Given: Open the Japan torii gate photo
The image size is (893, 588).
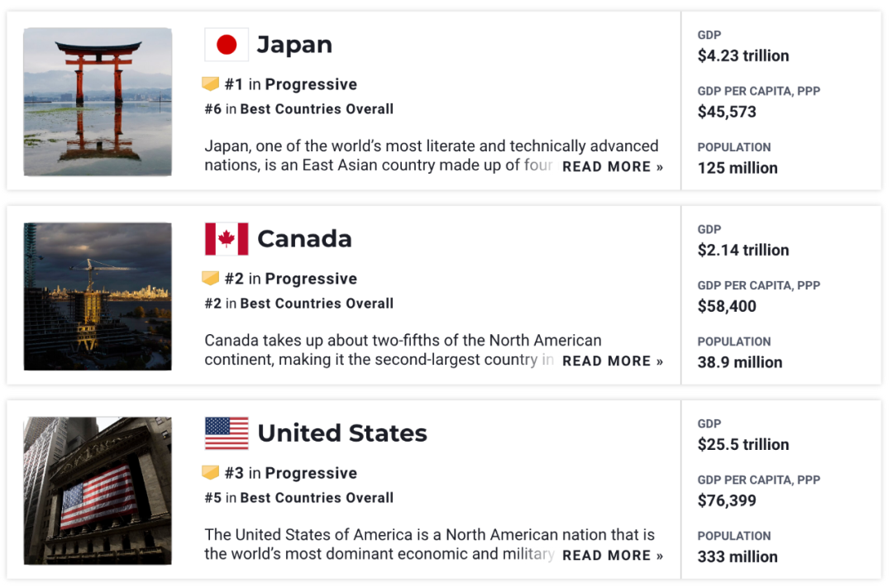Looking at the screenshot, I should [x=98, y=102].
